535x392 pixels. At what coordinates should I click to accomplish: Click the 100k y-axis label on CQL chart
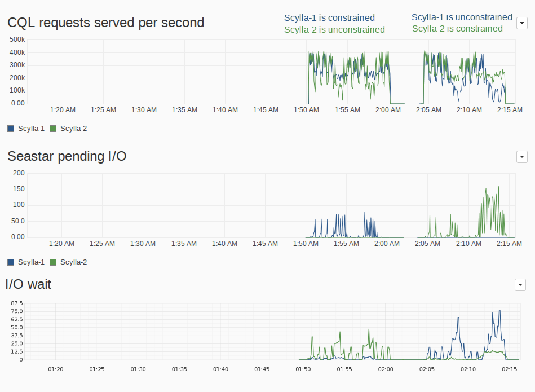tap(17, 90)
